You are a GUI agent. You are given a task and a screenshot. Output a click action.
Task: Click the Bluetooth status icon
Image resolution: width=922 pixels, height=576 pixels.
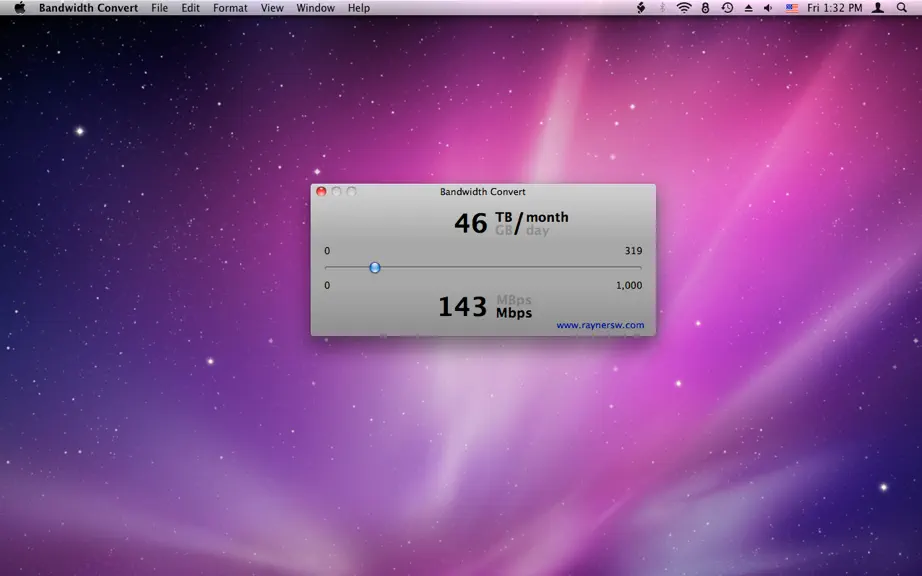[x=662, y=8]
